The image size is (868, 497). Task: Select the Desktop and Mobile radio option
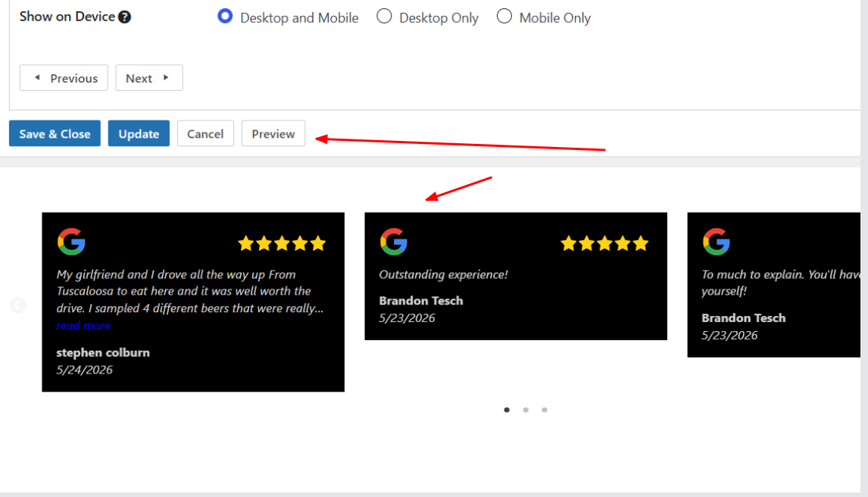pos(225,17)
